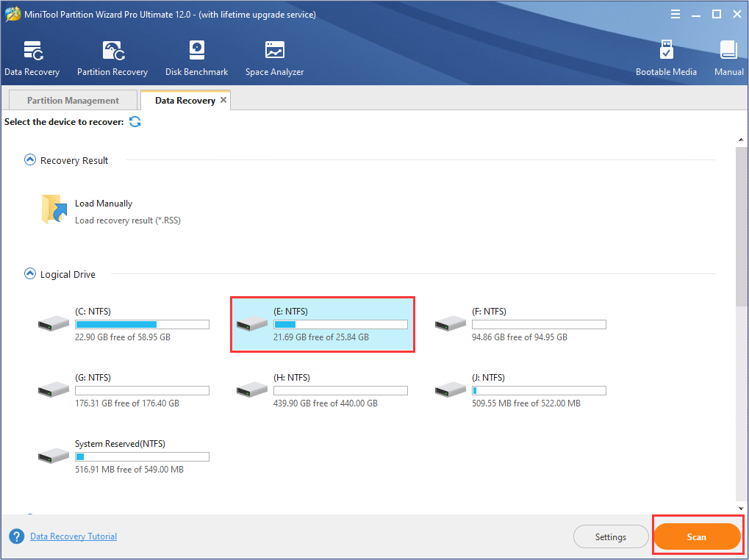Viewport: 749px width, 560px height.
Task: Click the text "22.90 GB free of 58.95 GB"
Action: [x=123, y=337]
